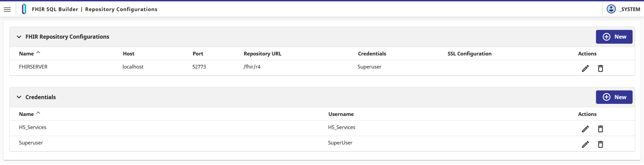Collapse the FHIR Repository Configurations section
This screenshot has height=165, width=644.
19,37
